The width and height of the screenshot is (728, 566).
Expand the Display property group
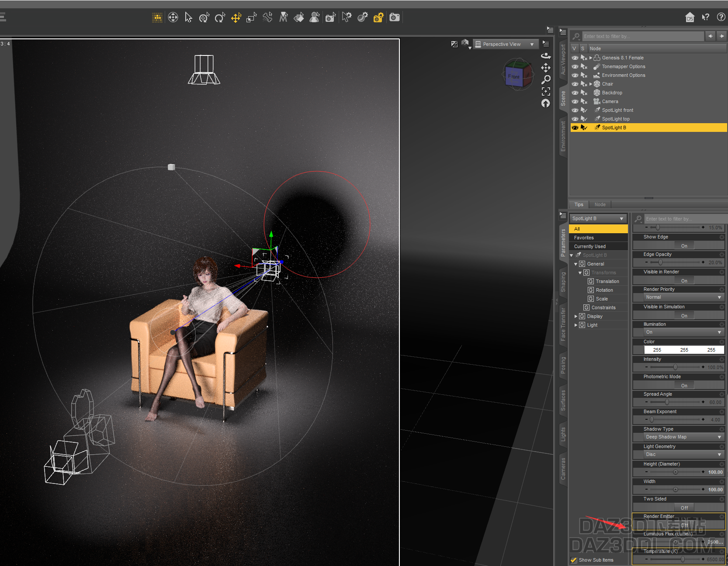[576, 316]
